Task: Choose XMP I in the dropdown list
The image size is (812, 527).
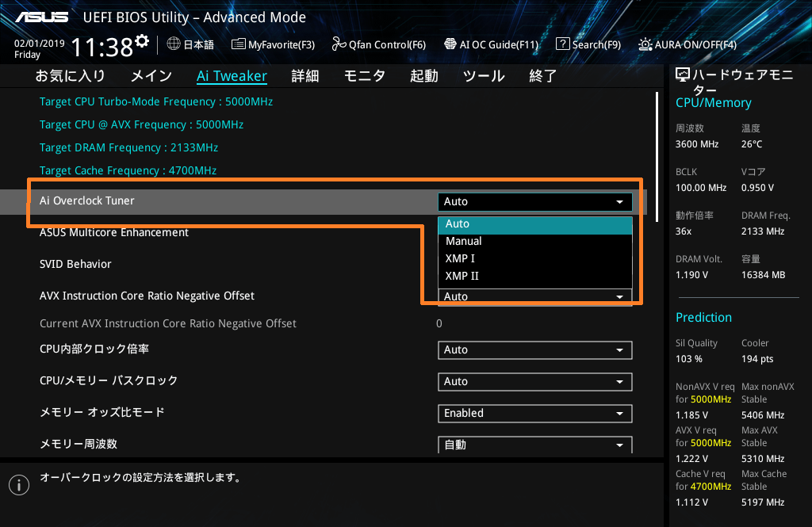Action: 535,258
